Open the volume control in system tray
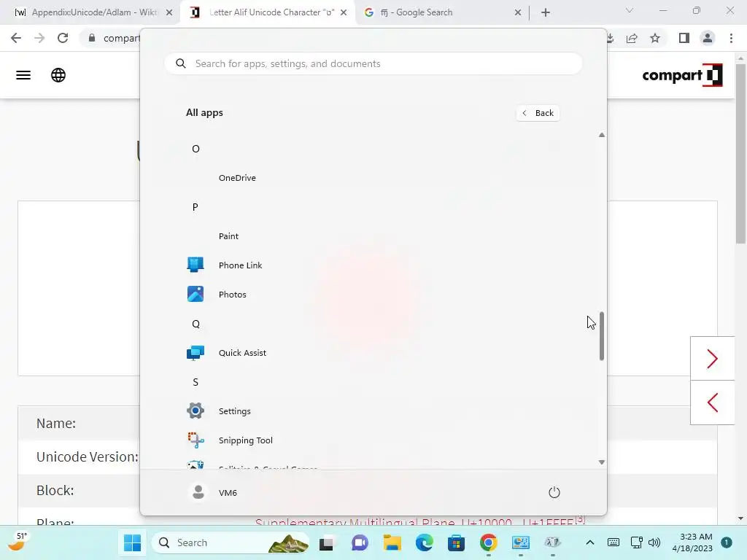Image resolution: width=747 pixels, height=560 pixels. tap(654, 542)
